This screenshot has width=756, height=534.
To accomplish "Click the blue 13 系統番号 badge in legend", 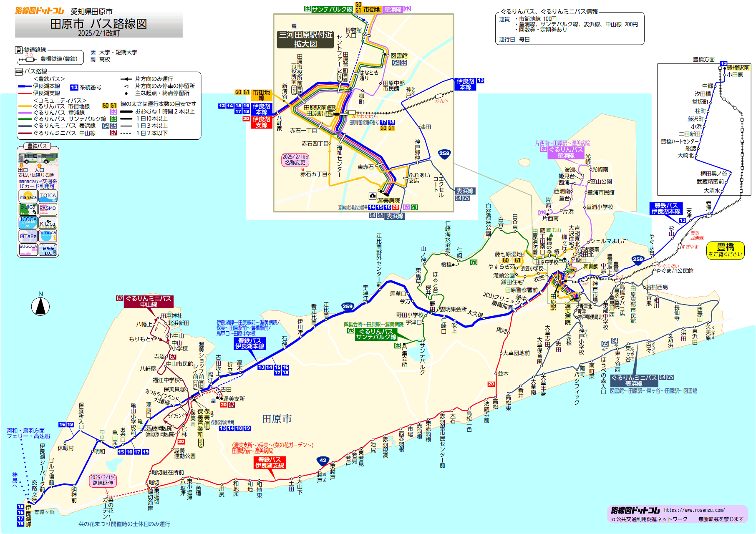I will click(x=74, y=88).
